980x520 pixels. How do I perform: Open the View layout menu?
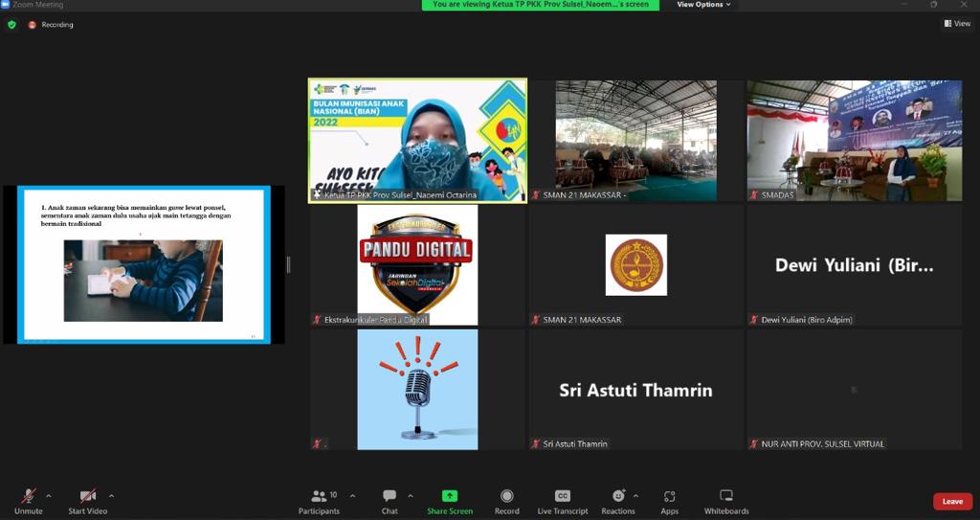tap(956, 24)
